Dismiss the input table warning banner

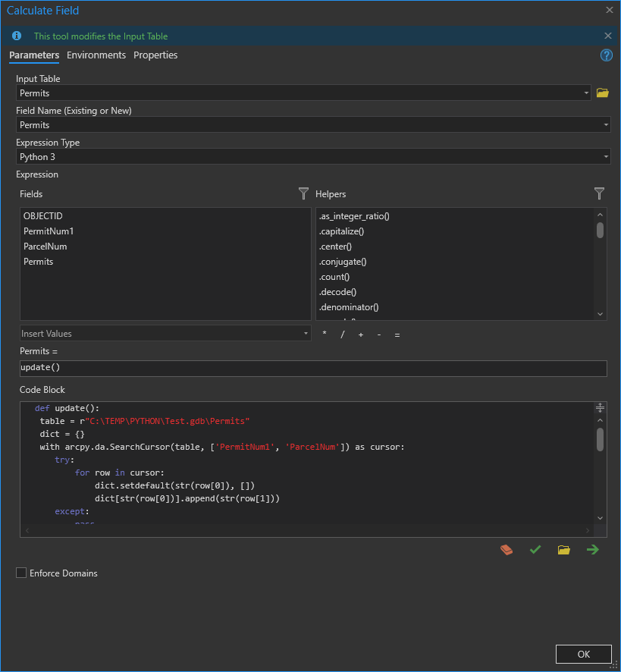coord(607,35)
